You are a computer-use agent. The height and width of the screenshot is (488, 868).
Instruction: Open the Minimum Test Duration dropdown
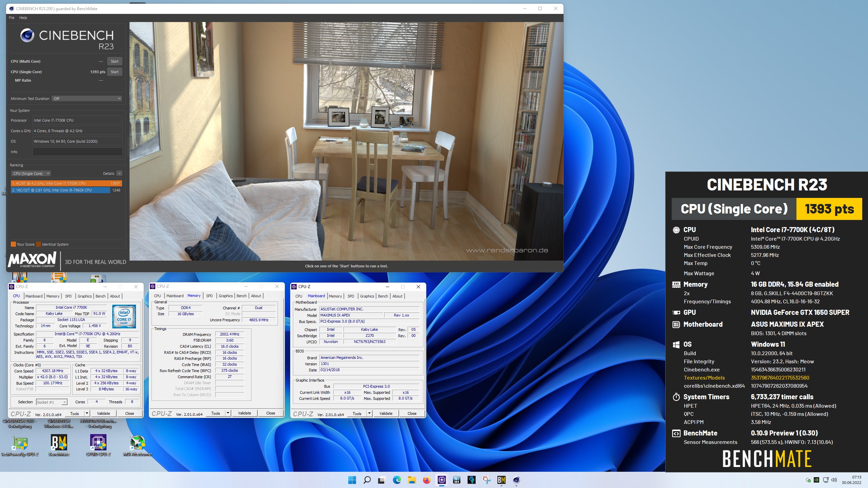click(x=87, y=99)
